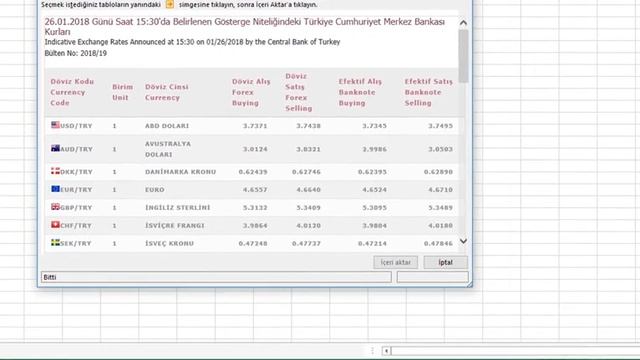Screen dimensions: 640x360
Task: Click the GBP/TRY British flag icon
Action: tap(56, 207)
